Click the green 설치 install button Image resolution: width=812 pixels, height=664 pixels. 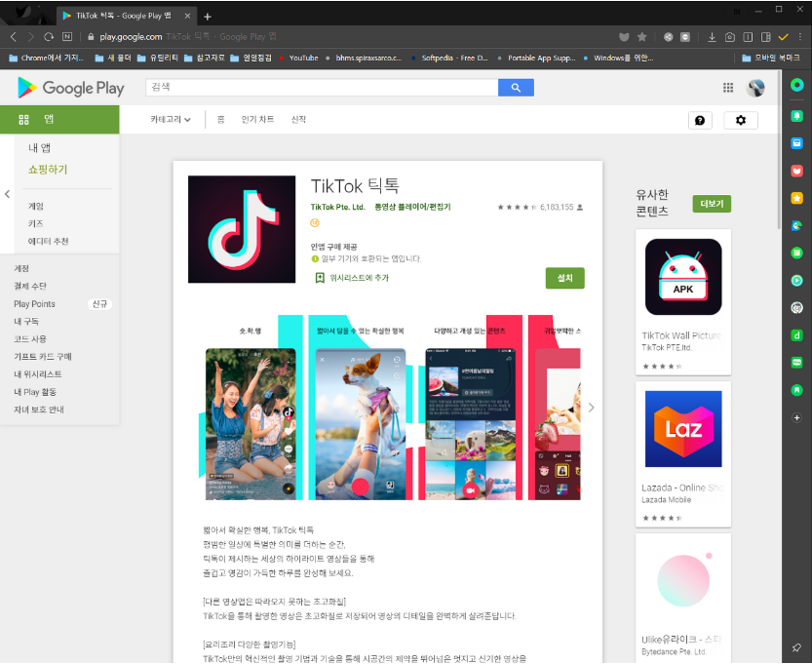(x=565, y=278)
